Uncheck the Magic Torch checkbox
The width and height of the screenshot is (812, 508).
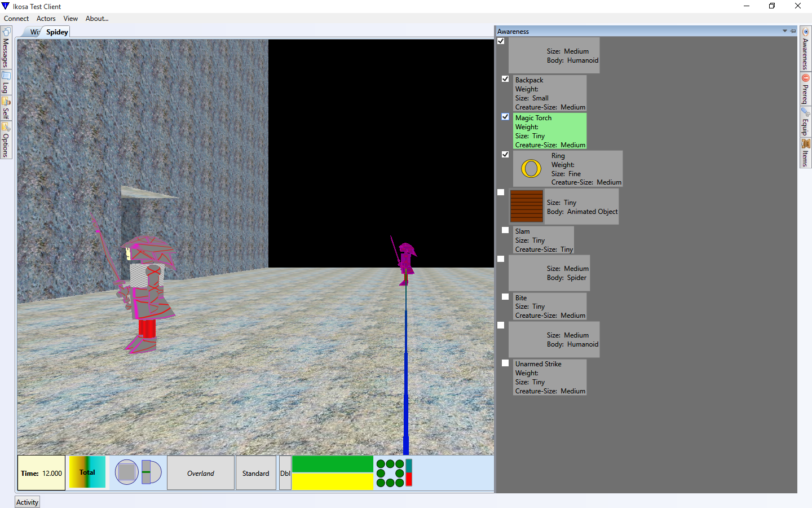tap(505, 117)
